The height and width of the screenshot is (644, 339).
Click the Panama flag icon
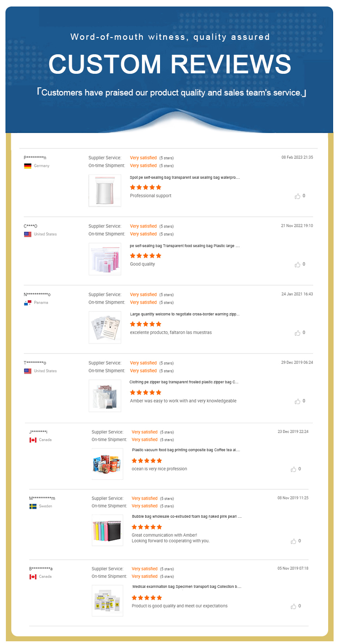tap(28, 303)
